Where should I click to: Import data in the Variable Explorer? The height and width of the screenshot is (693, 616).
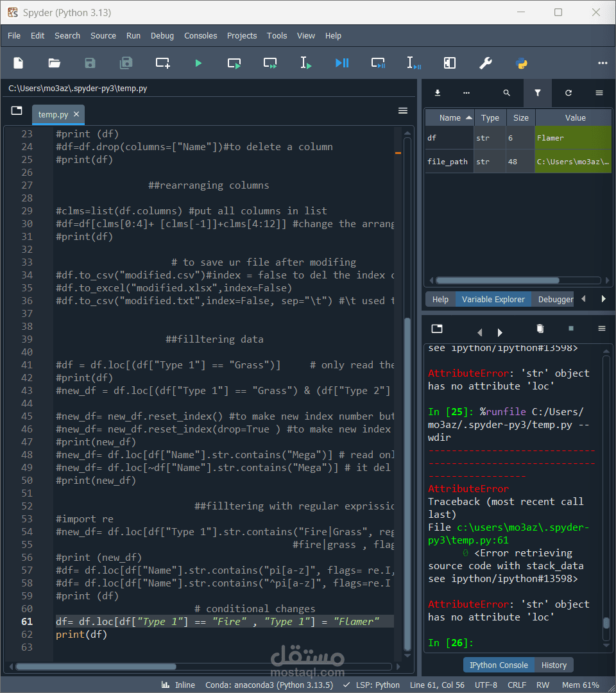tap(438, 93)
